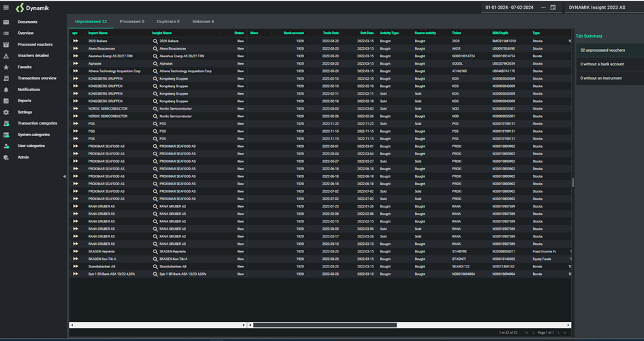Image resolution: width=644 pixels, height=341 pixels.
Task: Sort table by Trade Date column header
Action: pyautogui.click(x=331, y=33)
